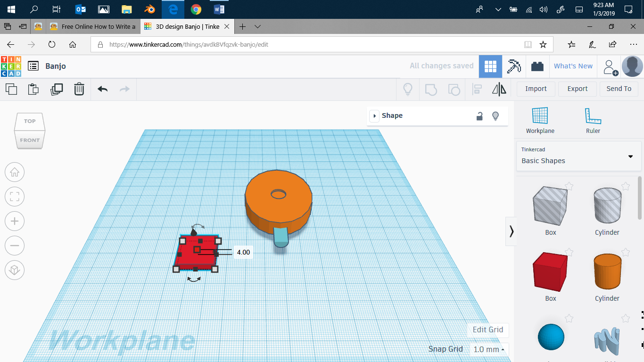Select the orange banjo body shape
The image size is (644, 362).
tap(278, 202)
